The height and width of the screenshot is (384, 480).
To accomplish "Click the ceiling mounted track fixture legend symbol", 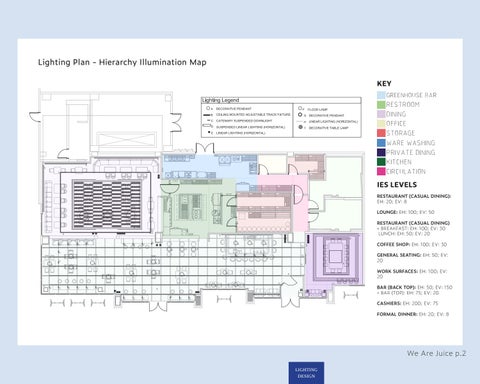I will [208, 115].
